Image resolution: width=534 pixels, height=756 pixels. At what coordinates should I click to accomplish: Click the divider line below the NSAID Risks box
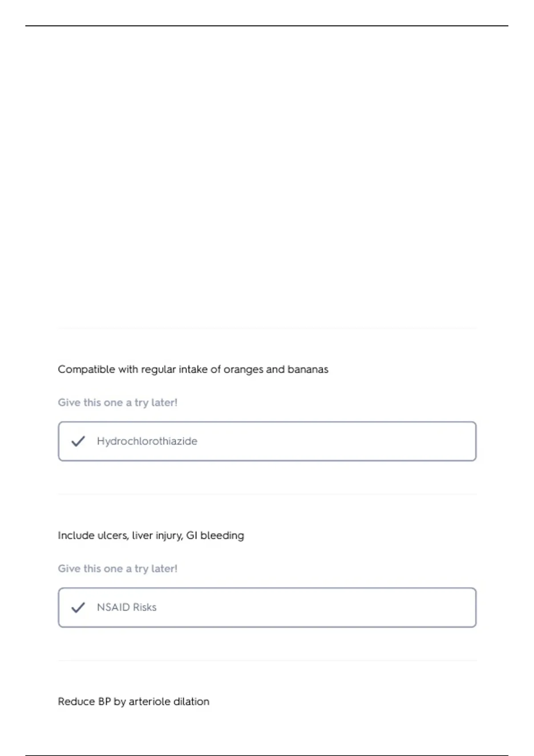[267, 660]
